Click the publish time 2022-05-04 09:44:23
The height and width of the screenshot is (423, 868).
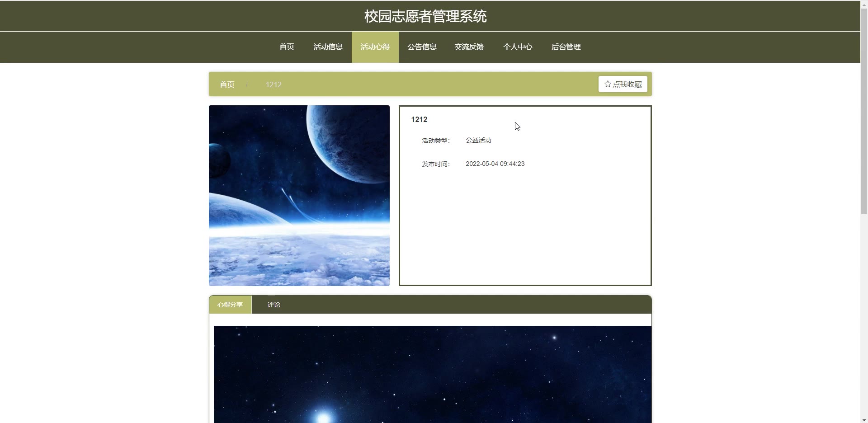pyautogui.click(x=495, y=164)
